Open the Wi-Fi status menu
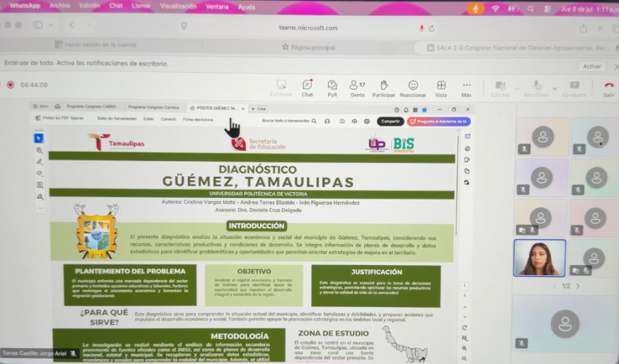 pyautogui.click(x=495, y=9)
